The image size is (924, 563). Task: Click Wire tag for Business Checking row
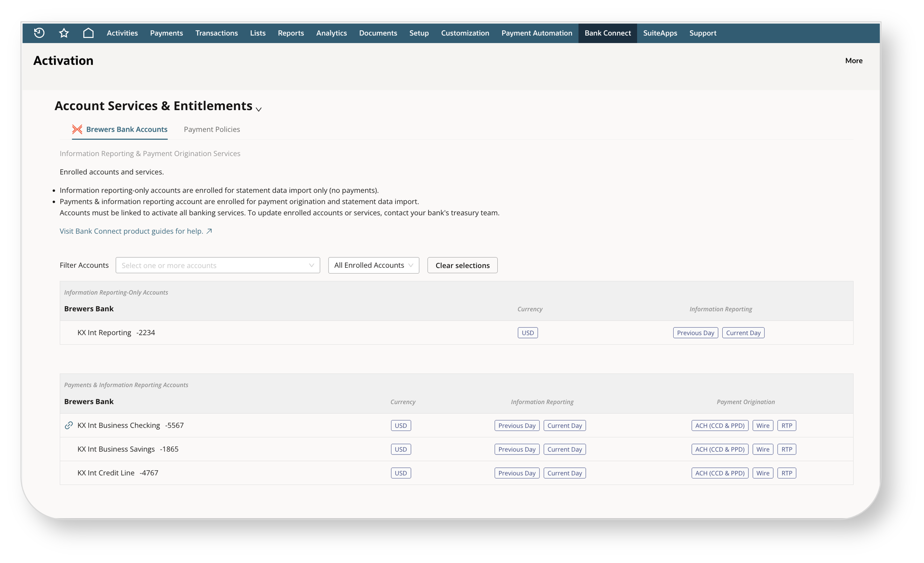(x=763, y=426)
